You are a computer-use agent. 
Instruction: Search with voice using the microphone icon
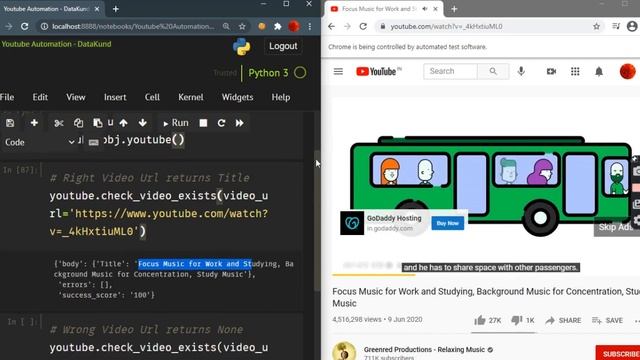(x=521, y=71)
